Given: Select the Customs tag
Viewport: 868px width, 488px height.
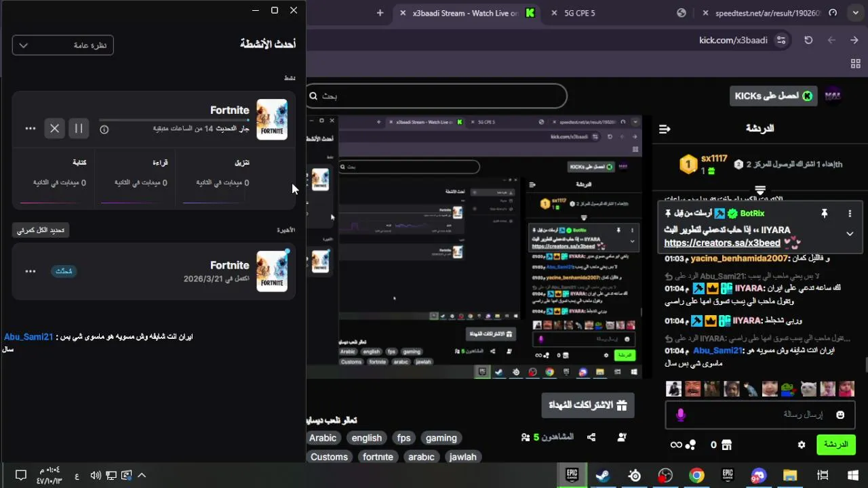Looking at the screenshot, I should pos(330,457).
